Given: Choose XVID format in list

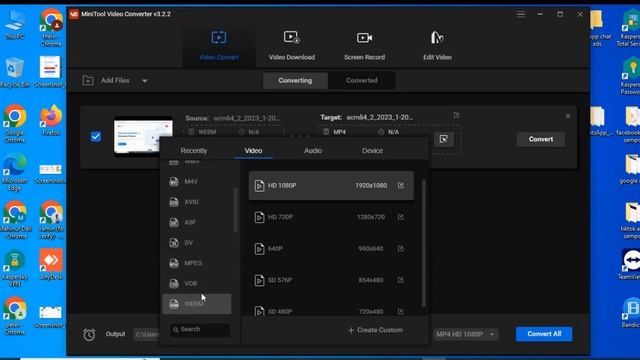Looking at the screenshot, I should [x=197, y=202].
